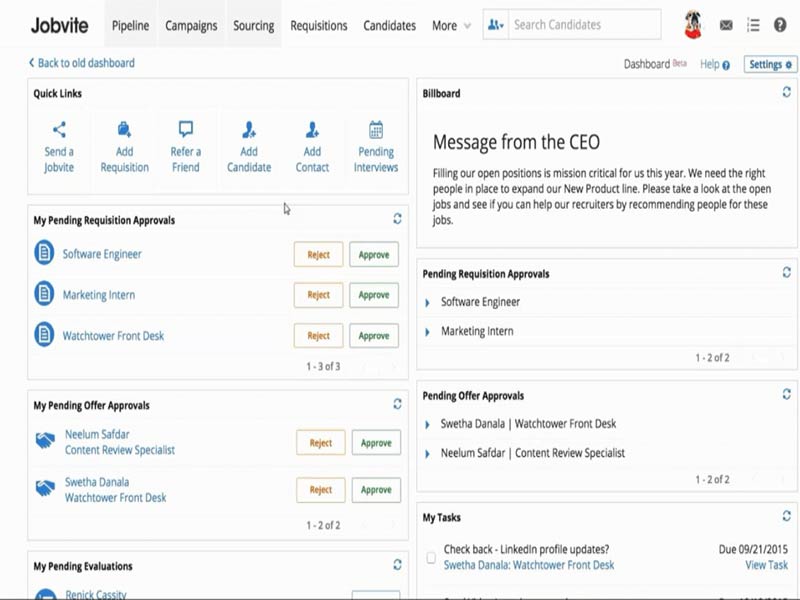This screenshot has height=600, width=800.
Task: Check the LinkedIn profile updates task checkbox
Action: click(431, 557)
